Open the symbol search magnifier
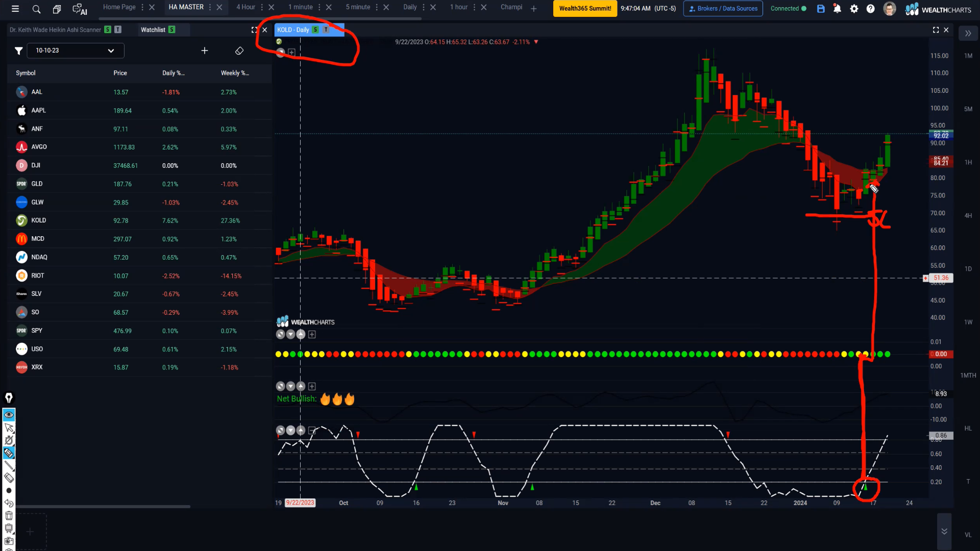This screenshot has height=551, width=980. coord(36,9)
